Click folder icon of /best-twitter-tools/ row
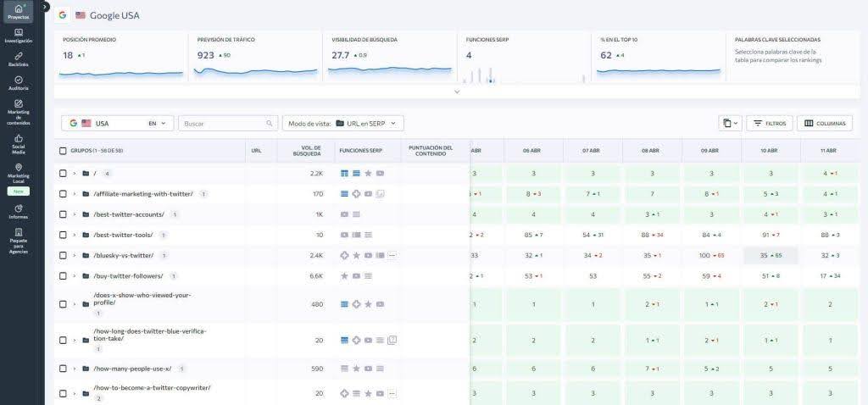This screenshot has height=405, width=868. (x=86, y=235)
